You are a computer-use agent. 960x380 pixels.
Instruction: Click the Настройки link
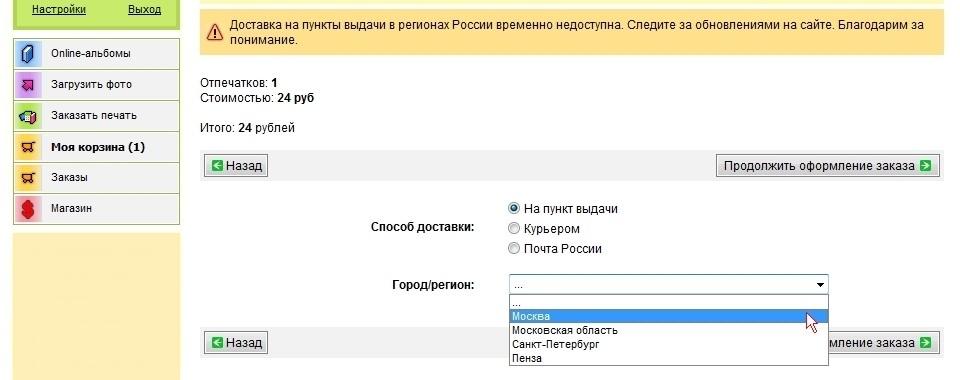tap(59, 10)
